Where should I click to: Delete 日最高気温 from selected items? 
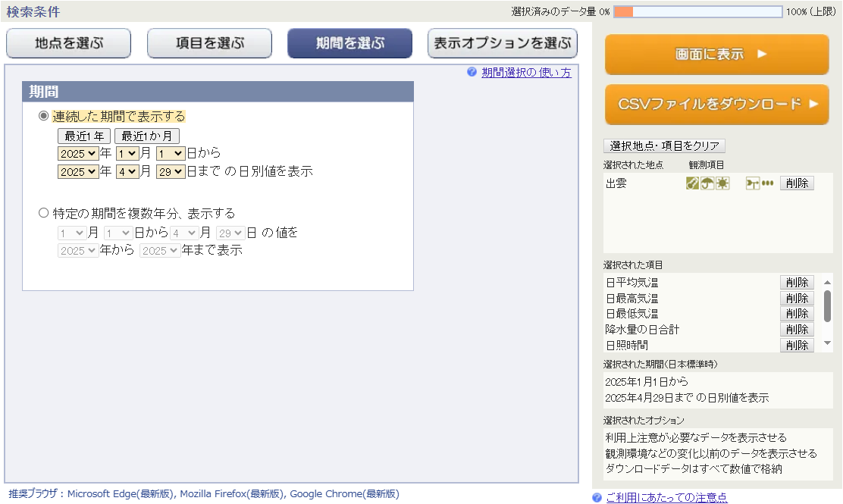(797, 298)
